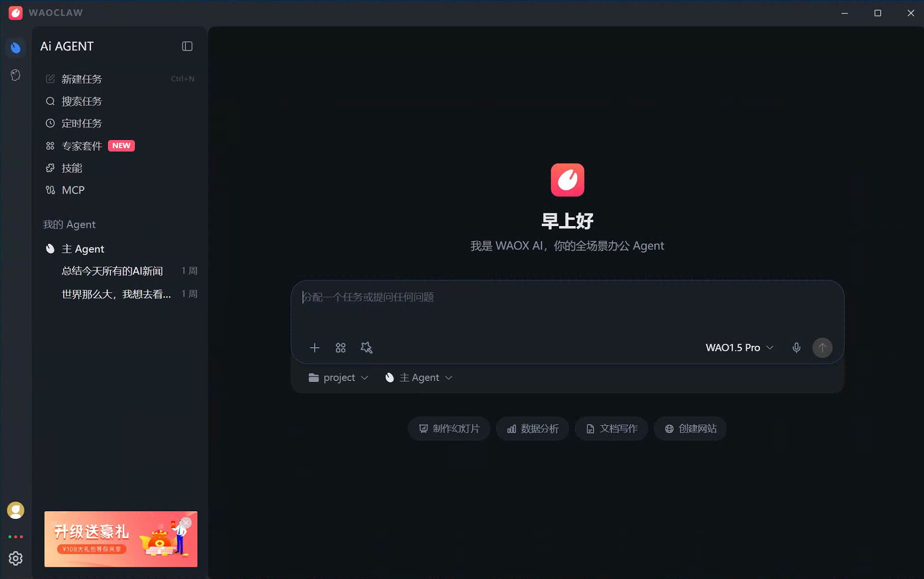Click the NEW badge beside 专家套件
Screen dimensions: 924x579
(121, 146)
